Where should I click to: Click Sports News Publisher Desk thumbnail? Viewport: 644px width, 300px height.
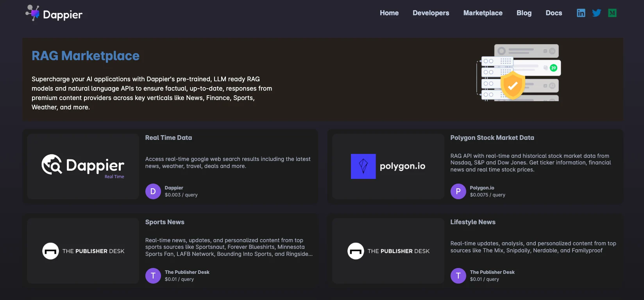(x=83, y=251)
